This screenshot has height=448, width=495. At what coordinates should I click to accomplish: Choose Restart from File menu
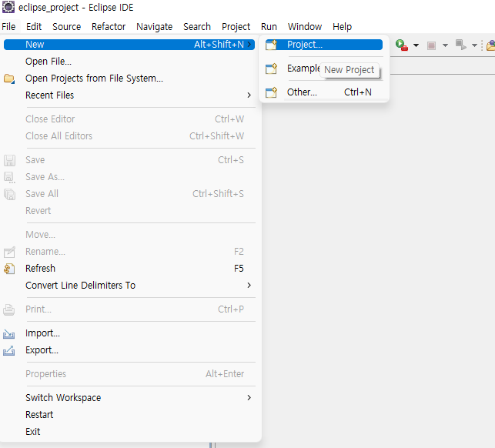(129, 415)
